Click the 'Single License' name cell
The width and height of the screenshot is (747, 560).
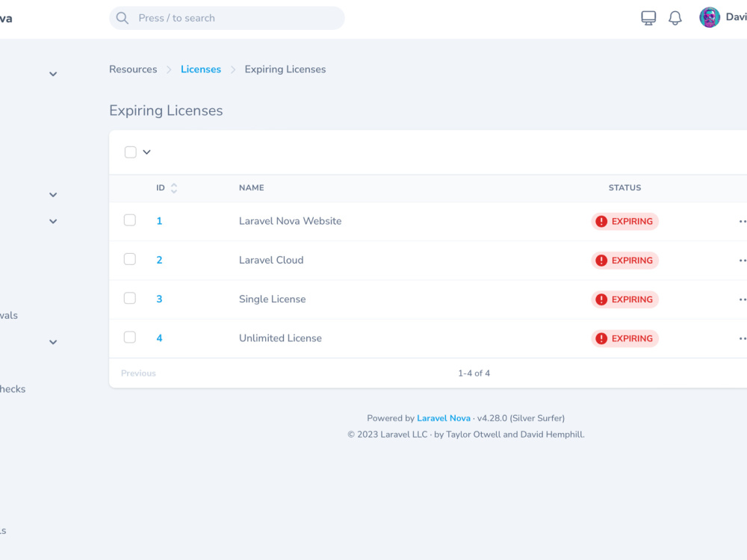[x=273, y=299]
